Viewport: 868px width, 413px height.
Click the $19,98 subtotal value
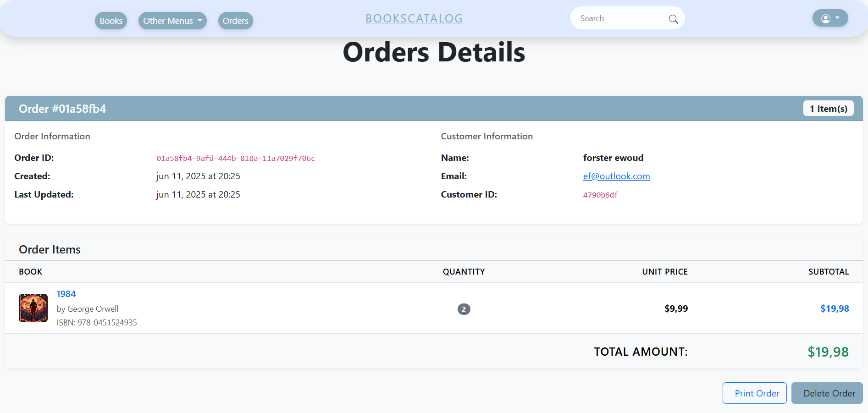point(835,308)
